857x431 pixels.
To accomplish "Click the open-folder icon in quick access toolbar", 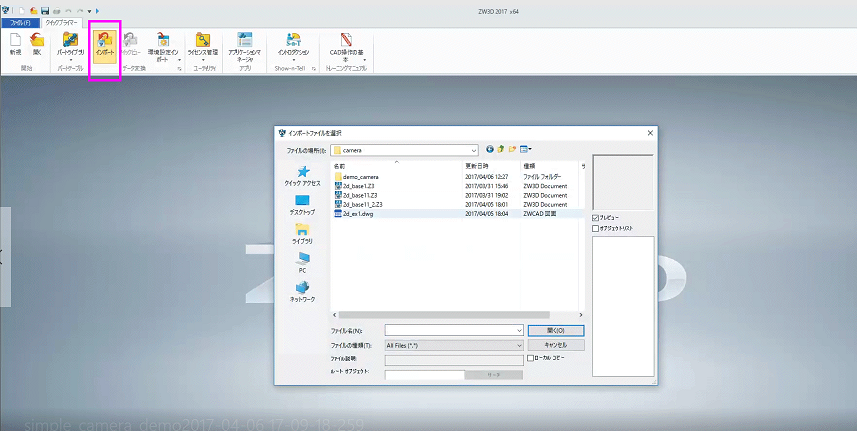I will click(x=33, y=10).
